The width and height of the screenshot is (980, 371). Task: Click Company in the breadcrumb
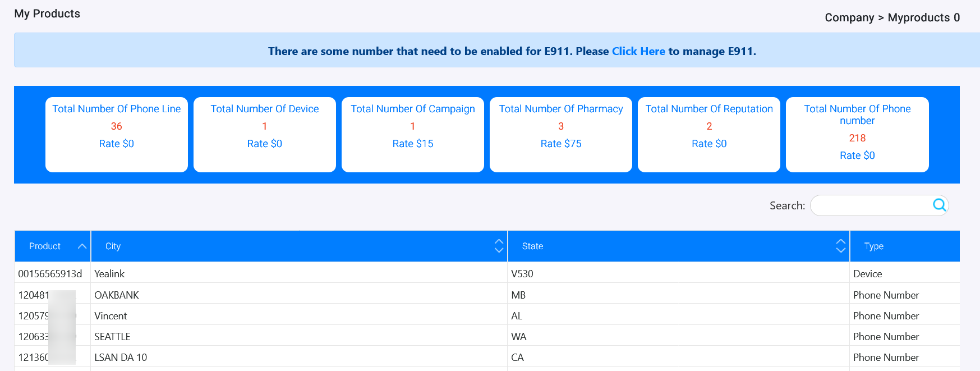(x=849, y=17)
